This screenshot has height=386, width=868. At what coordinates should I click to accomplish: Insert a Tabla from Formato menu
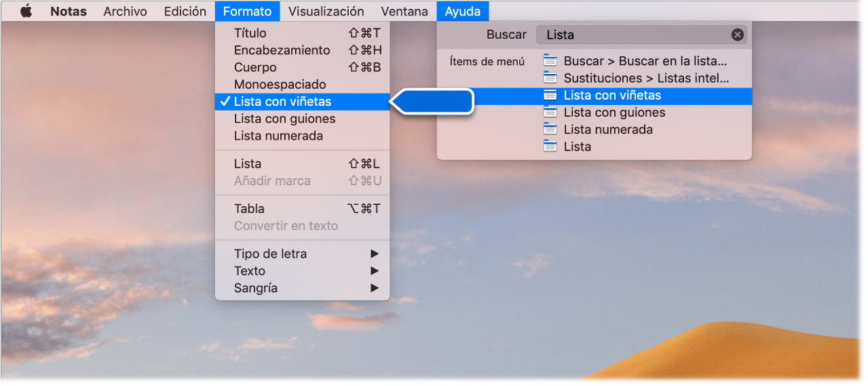(303, 209)
